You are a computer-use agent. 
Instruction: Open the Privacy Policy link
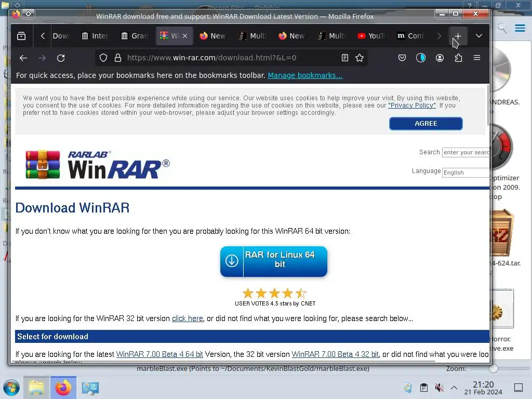(412, 105)
